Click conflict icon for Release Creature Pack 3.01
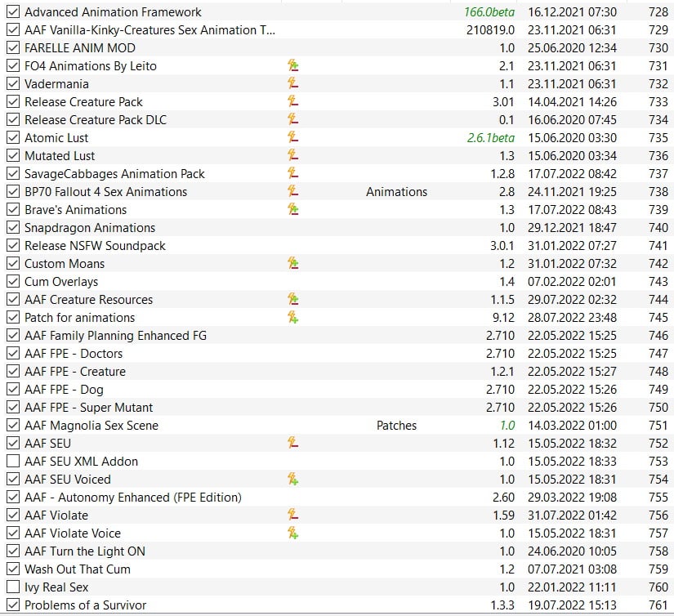 click(293, 102)
